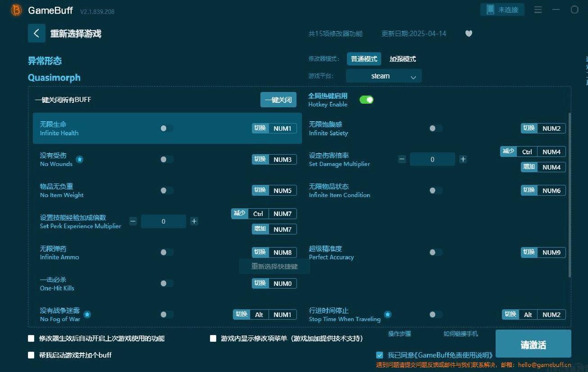Click the heart favorite icon
This screenshot has height=372, width=588.
(x=469, y=33)
